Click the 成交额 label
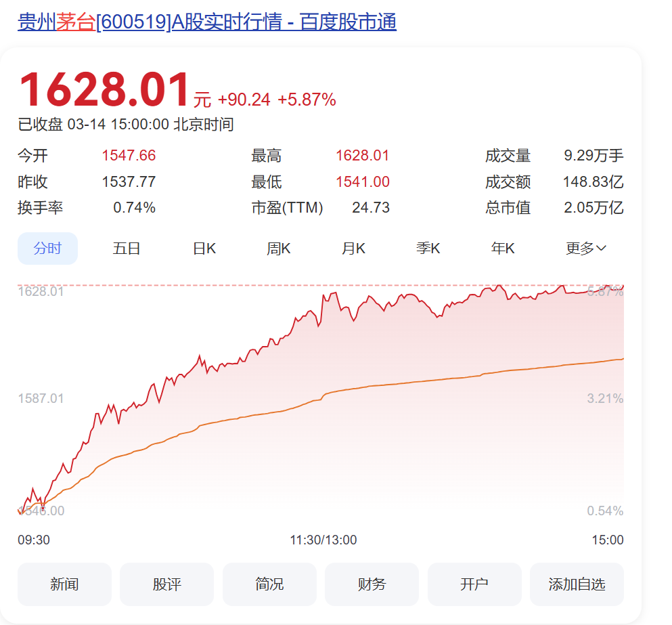This screenshot has width=672, height=625. pyautogui.click(x=508, y=181)
